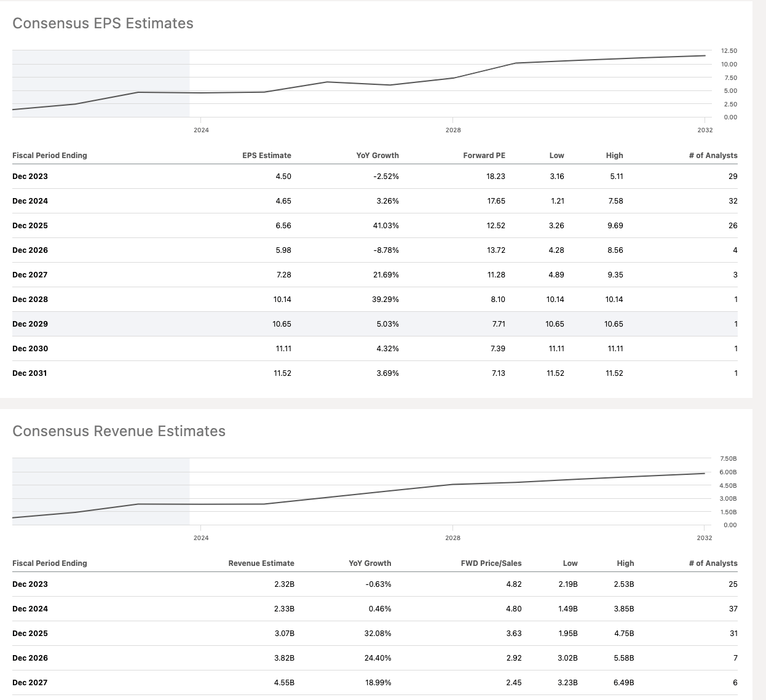
Task: Click the Revenue Estimate column header
Action: pyautogui.click(x=261, y=563)
